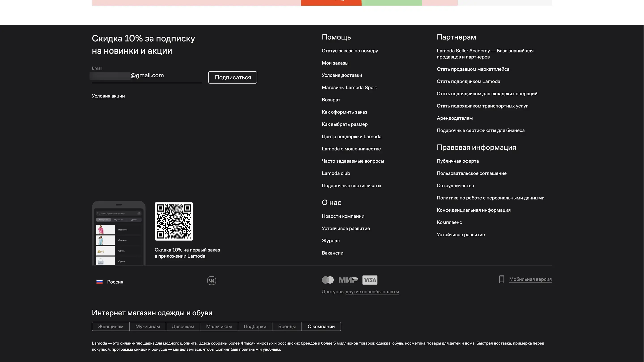Open Статус заказа по номеру link
This screenshot has width=644, height=362.
350,51
